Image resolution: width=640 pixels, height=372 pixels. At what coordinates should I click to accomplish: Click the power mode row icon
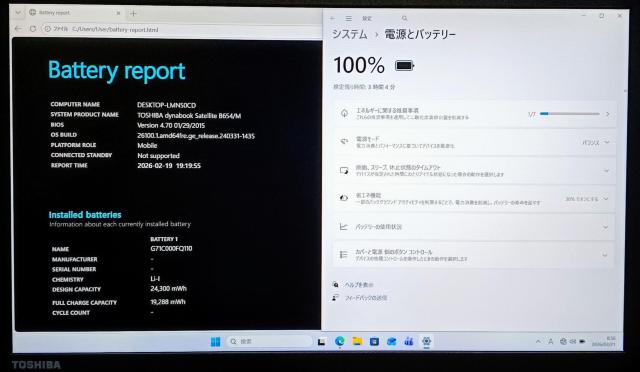(x=344, y=142)
